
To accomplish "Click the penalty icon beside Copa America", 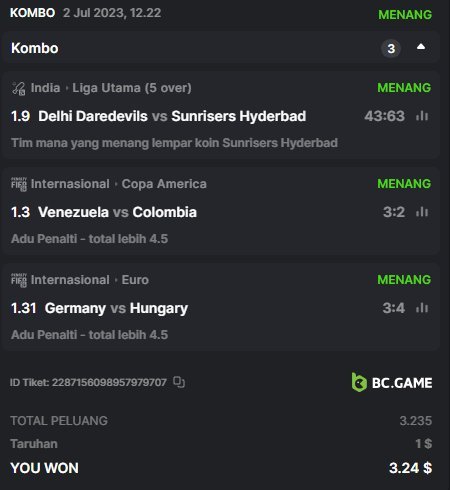I will pyautogui.click(x=19, y=184).
